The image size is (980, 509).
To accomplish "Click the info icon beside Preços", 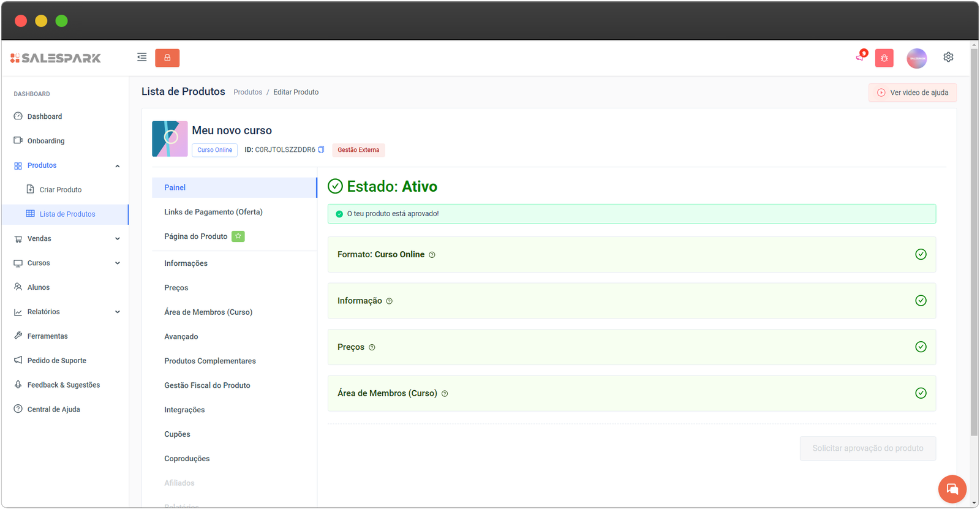I will coord(372,347).
